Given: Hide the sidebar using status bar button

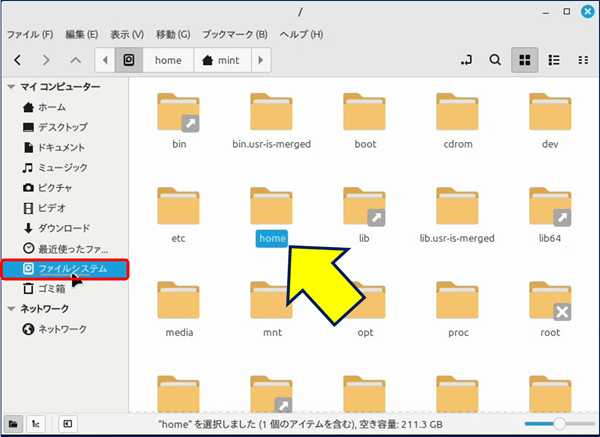Looking at the screenshot, I should click(68, 424).
